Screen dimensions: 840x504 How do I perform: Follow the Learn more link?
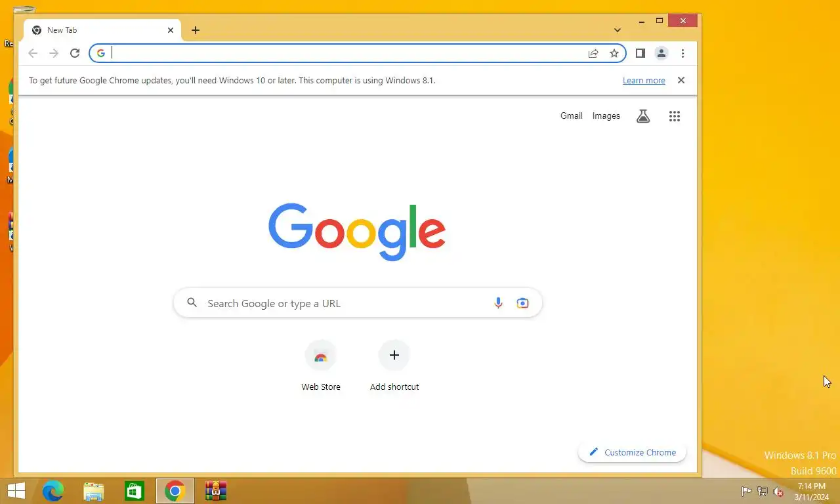click(x=644, y=81)
